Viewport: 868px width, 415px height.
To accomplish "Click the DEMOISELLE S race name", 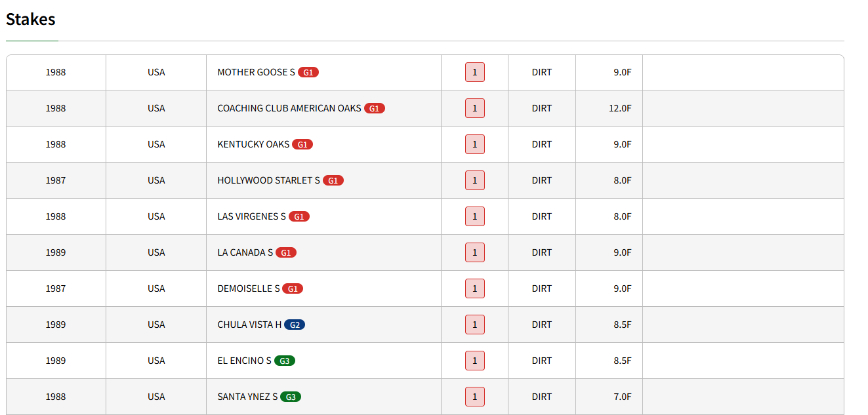I will pyautogui.click(x=249, y=288).
